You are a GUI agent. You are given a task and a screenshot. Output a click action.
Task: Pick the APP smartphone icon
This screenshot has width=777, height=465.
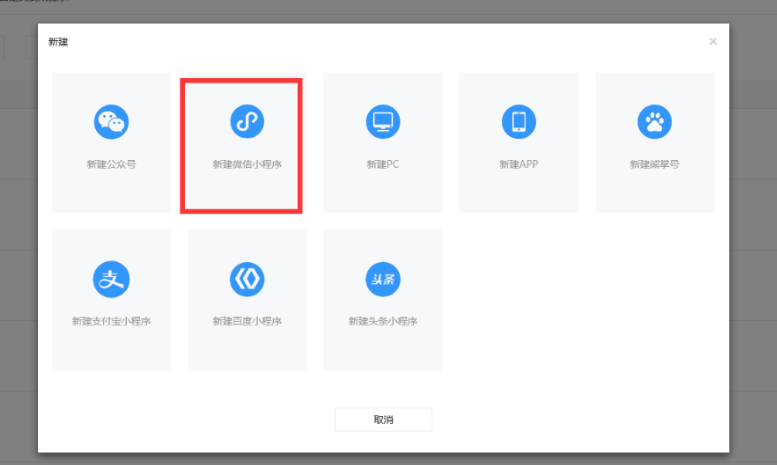(518, 121)
